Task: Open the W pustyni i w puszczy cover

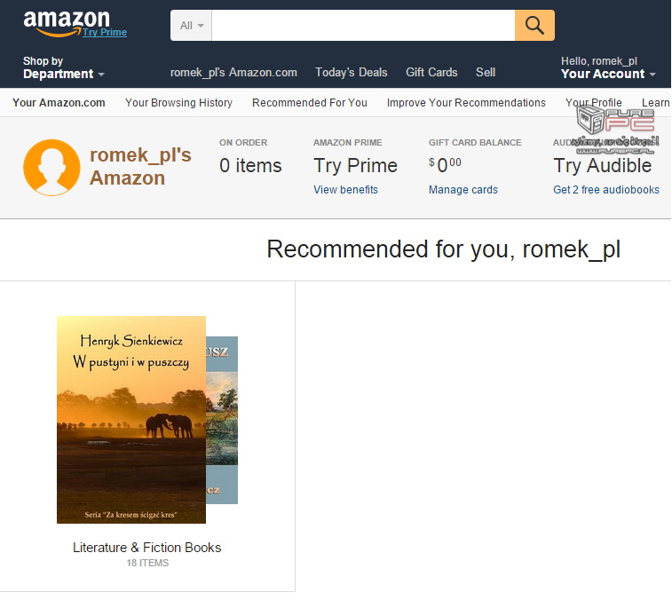Action: tap(131, 420)
